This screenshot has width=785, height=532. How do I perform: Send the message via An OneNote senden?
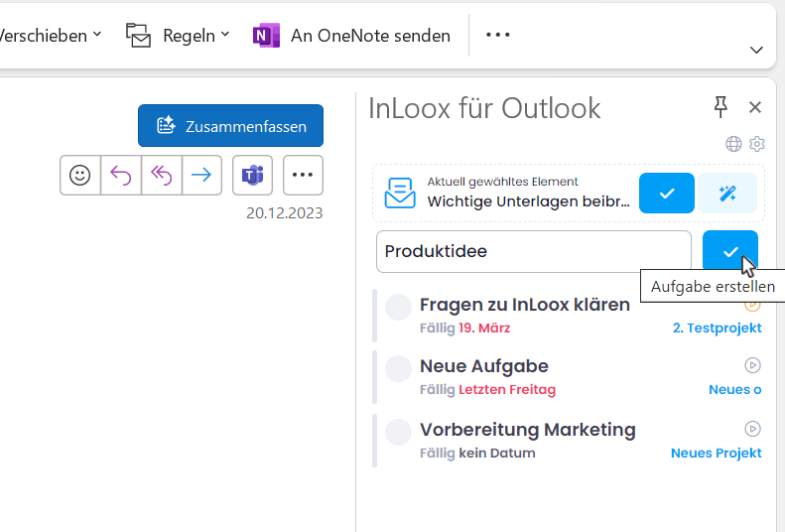[370, 36]
